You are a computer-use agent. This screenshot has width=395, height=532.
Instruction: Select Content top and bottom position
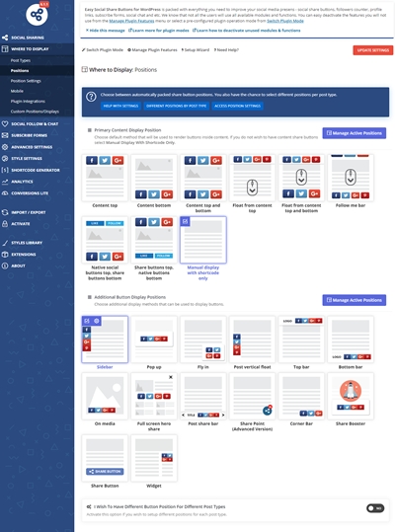click(203, 178)
